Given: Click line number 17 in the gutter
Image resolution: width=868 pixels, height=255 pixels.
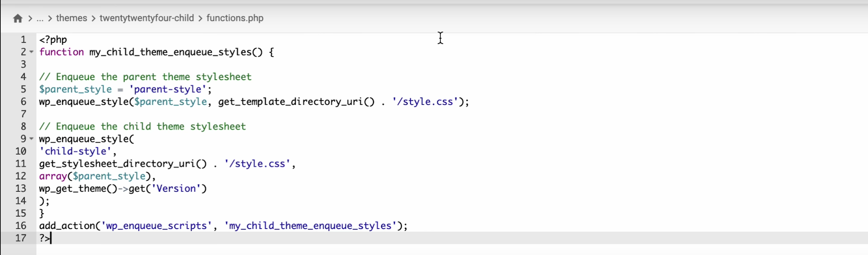Looking at the screenshot, I should point(20,238).
